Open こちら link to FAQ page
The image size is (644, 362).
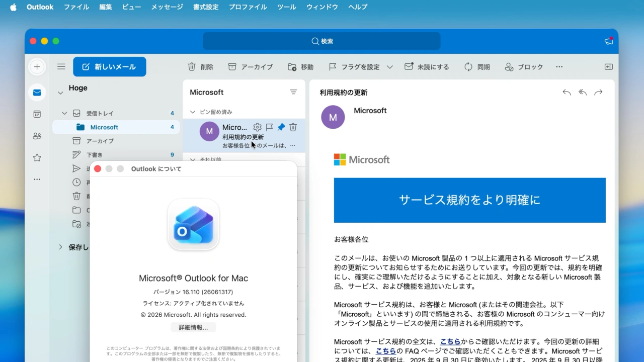tap(386, 351)
